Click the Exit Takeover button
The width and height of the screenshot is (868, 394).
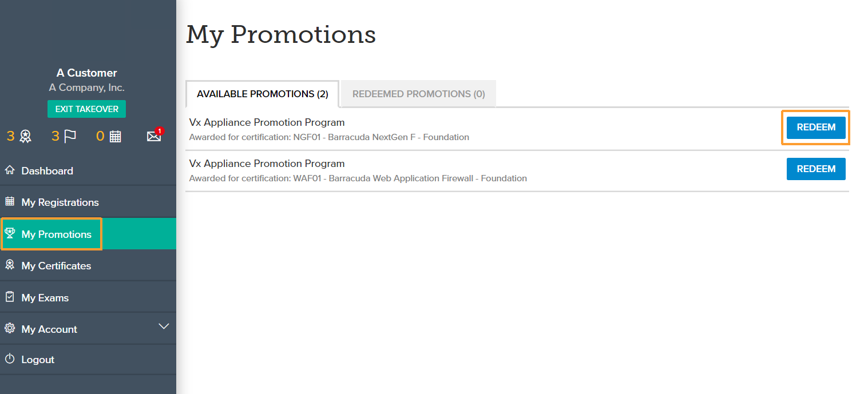click(86, 109)
